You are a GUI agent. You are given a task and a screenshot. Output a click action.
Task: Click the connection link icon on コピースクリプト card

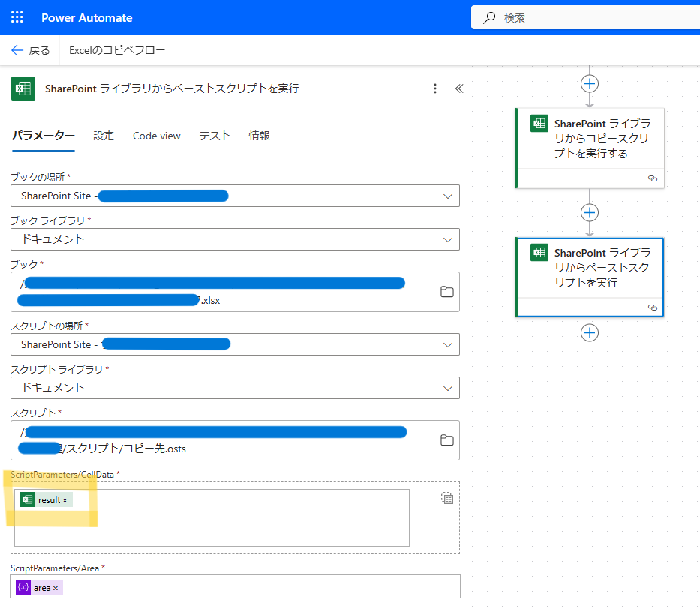pyautogui.click(x=653, y=178)
